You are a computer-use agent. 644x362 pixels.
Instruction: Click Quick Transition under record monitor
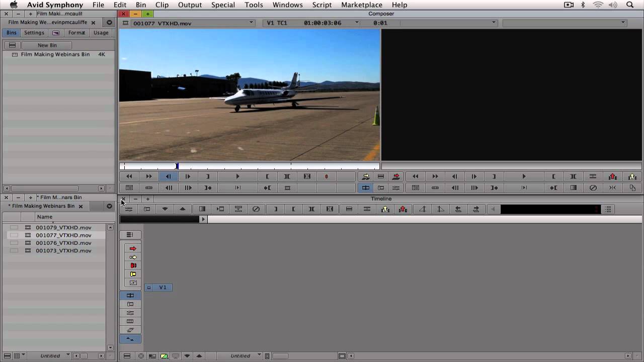(x=573, y=188)
